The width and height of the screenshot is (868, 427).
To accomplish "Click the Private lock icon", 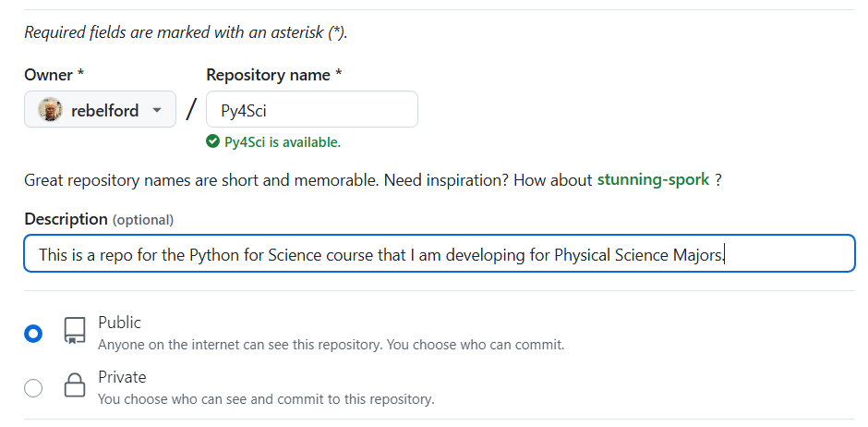I will pos(75,384).
